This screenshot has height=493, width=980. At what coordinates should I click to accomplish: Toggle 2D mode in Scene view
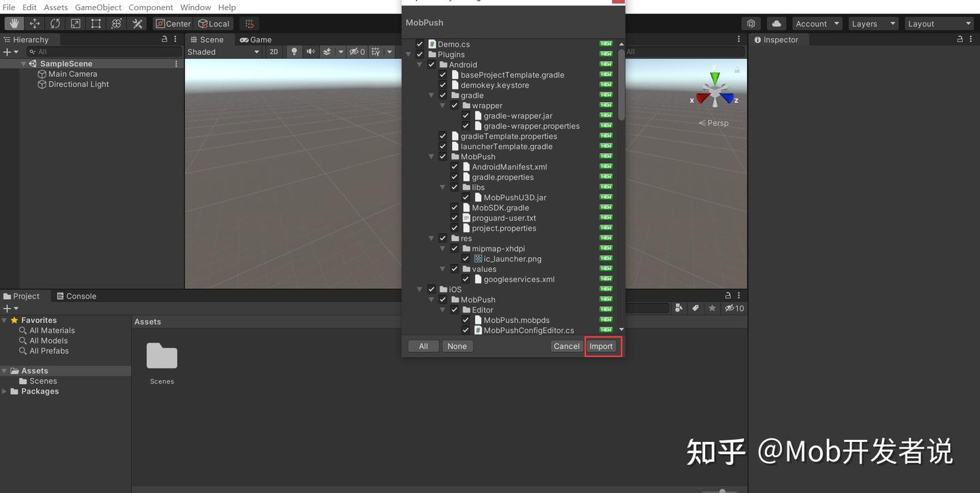(274, 52)
